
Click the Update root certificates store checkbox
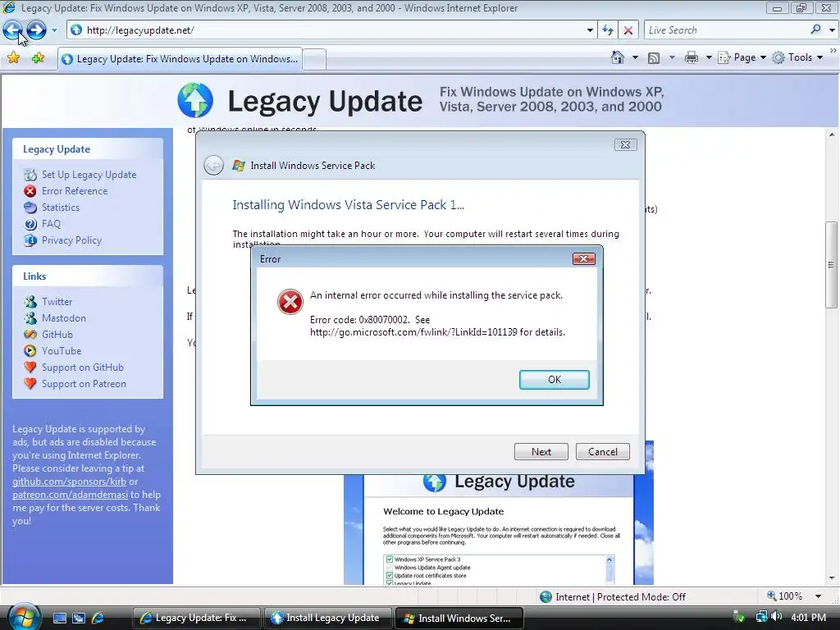coord(390,576)
